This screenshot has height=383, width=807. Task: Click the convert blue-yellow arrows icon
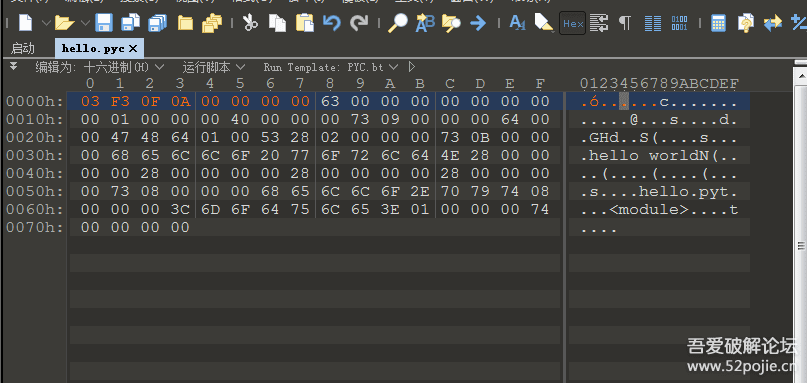773,23
